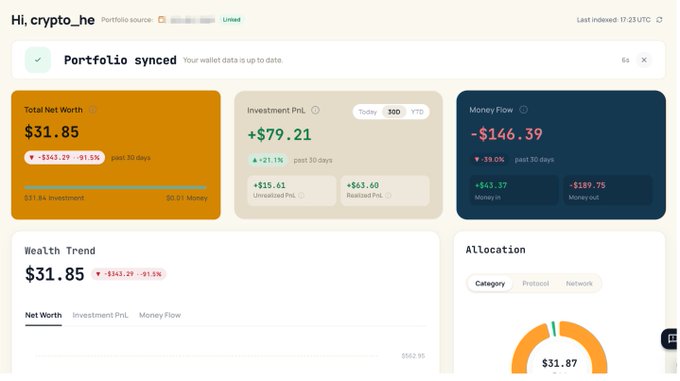
Task: Click the $31.87 donut center value
Action: (x=559, y=363)
